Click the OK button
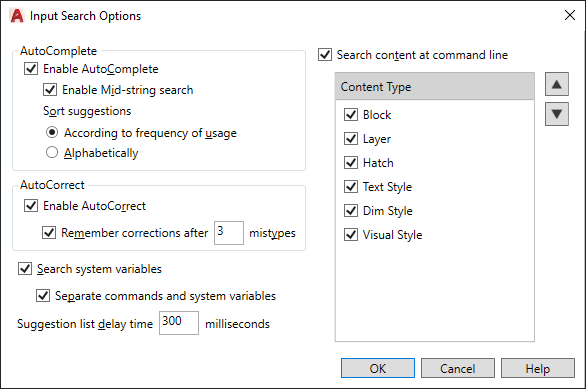The width and height of the screenshot is (586, 389). click(378, 368)
